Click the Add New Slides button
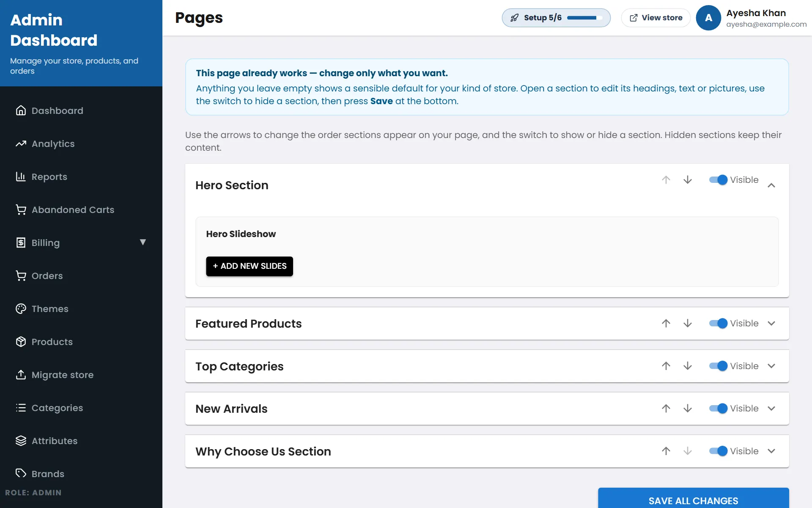The image size is (812, 508). (x=250, y=266)
